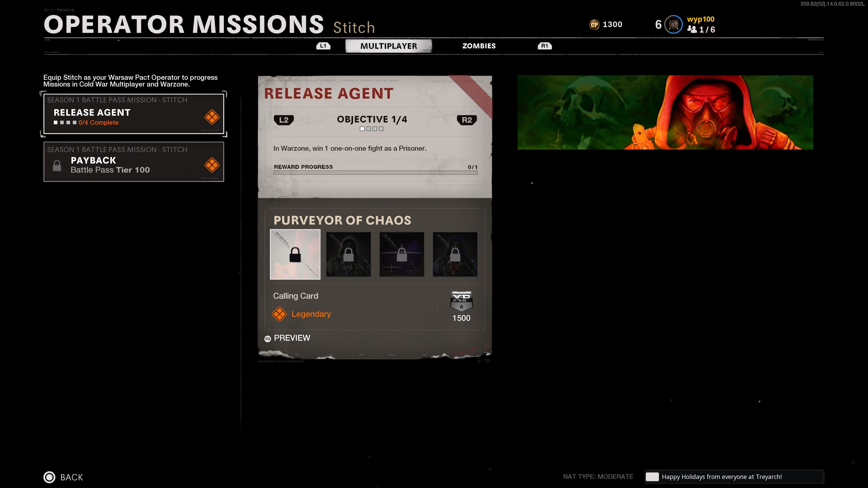This screenshot has height=488, width=868.
Task: Switch to the Zombies tab
Action: tap(479, 46)
